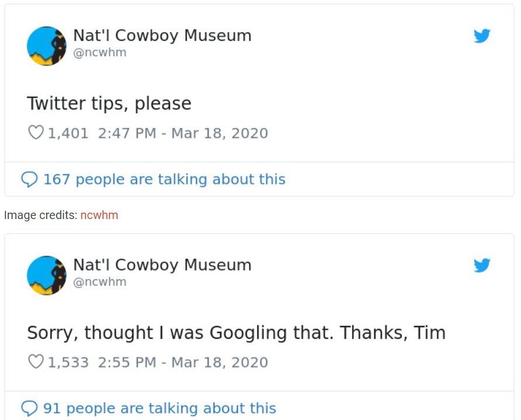This screenshot has height=420, width=521.
Task: Follow the "ncwhm" image credits link
Action: pos(99,215)
